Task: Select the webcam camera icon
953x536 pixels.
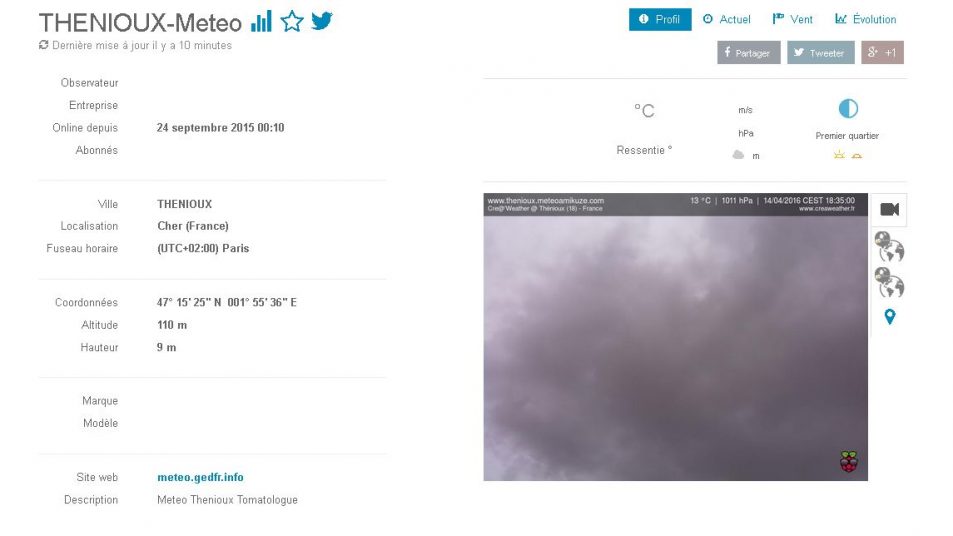Action: (889, 210)
